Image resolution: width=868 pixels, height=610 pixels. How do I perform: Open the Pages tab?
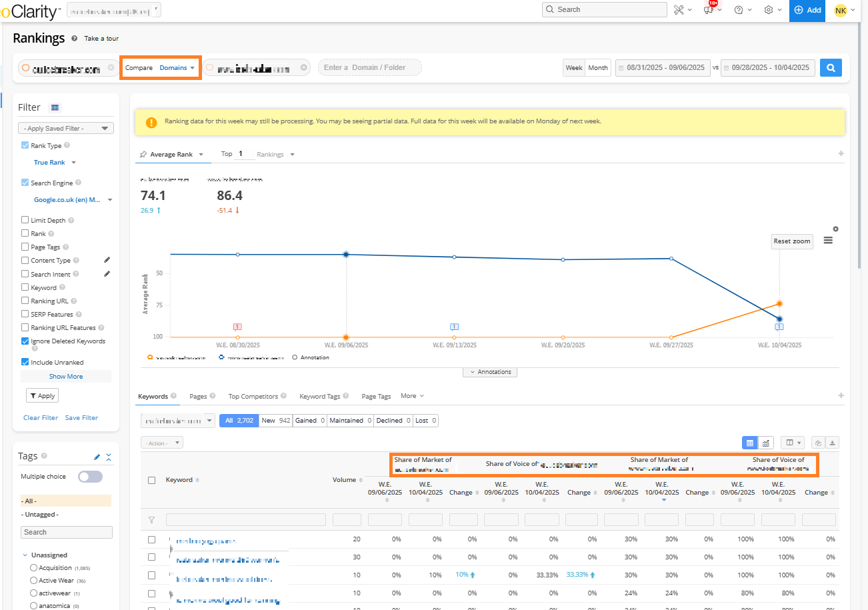(x=198, y=396)
